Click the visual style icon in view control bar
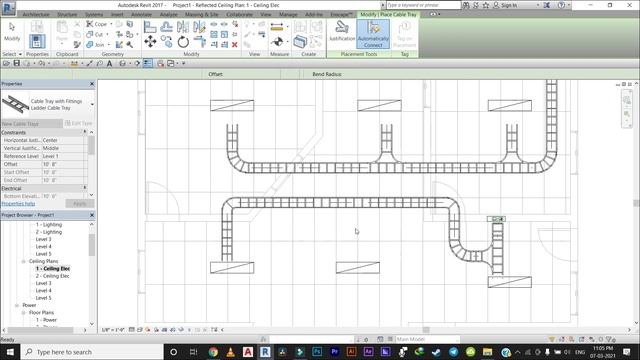 pyautogui.click(x=140, y=329)
